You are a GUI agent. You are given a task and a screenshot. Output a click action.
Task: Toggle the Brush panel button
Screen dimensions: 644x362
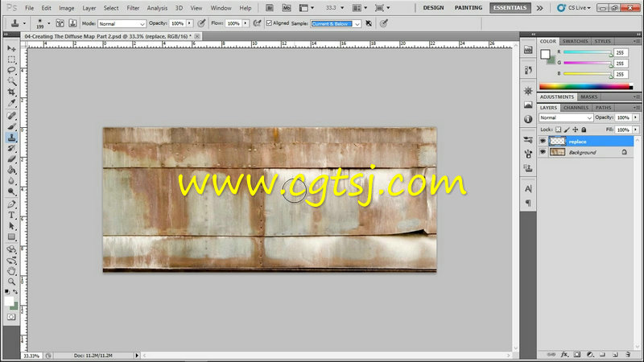60,23
